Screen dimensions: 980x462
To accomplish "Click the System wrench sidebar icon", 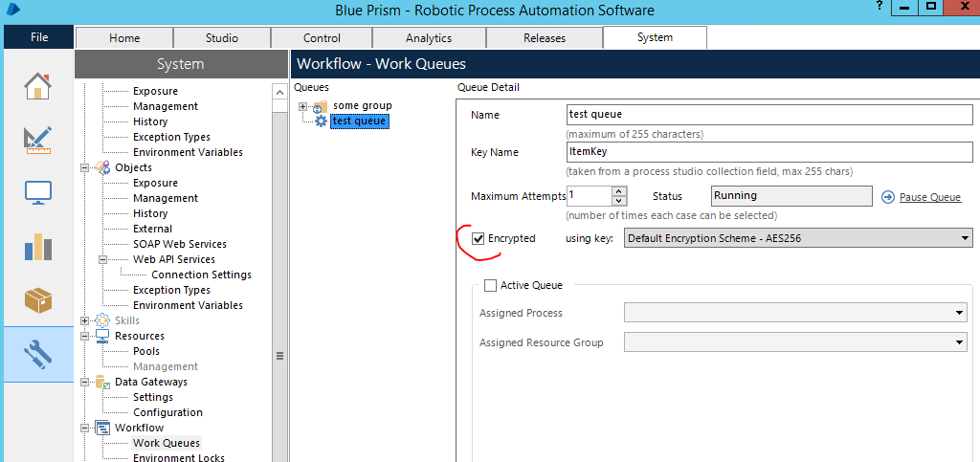I will click(x=37, y=355).
